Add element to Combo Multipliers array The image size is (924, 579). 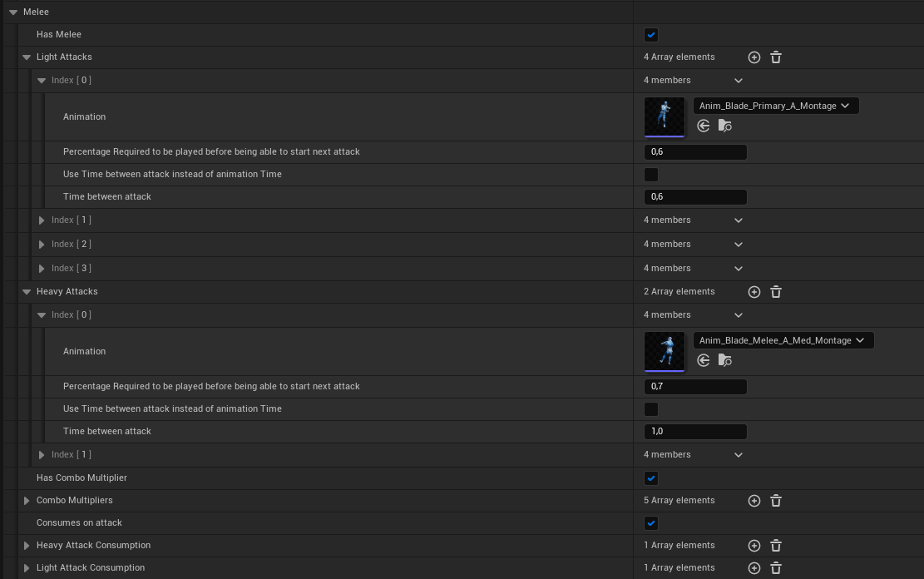pos(754,501)
